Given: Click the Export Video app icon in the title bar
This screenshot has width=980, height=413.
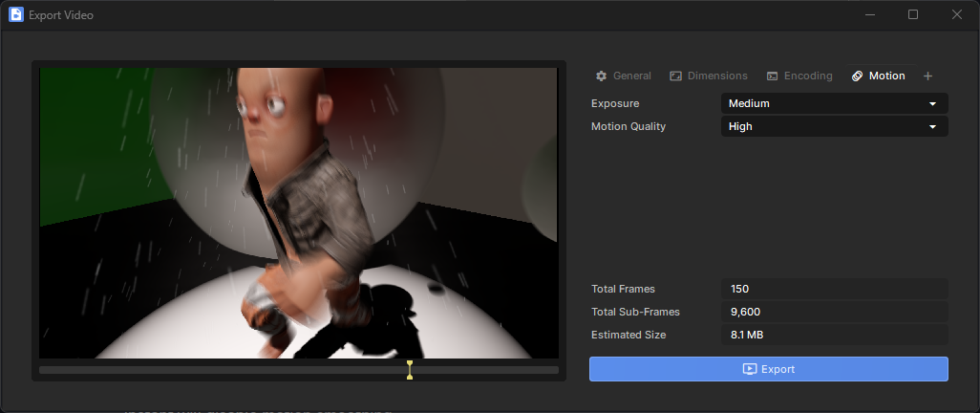Looking at the screenshot, I should [16, 15].
